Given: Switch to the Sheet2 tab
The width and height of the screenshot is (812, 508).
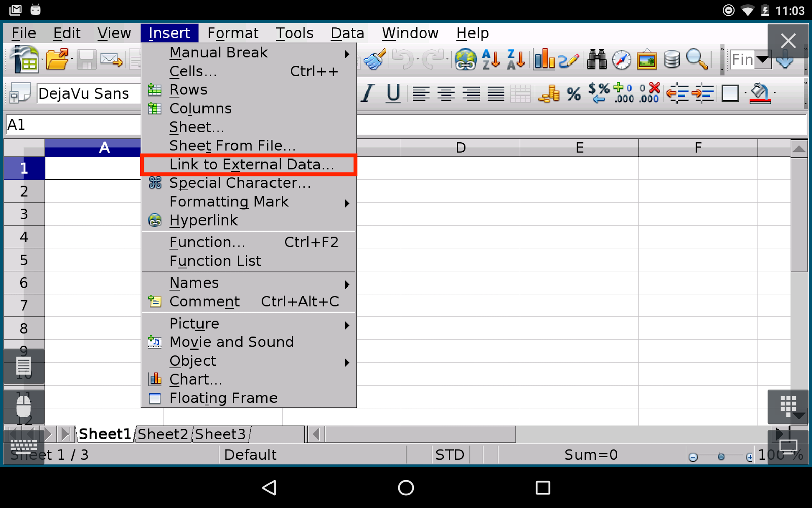Looking at the screenshot, I should (x=162, y=434).
